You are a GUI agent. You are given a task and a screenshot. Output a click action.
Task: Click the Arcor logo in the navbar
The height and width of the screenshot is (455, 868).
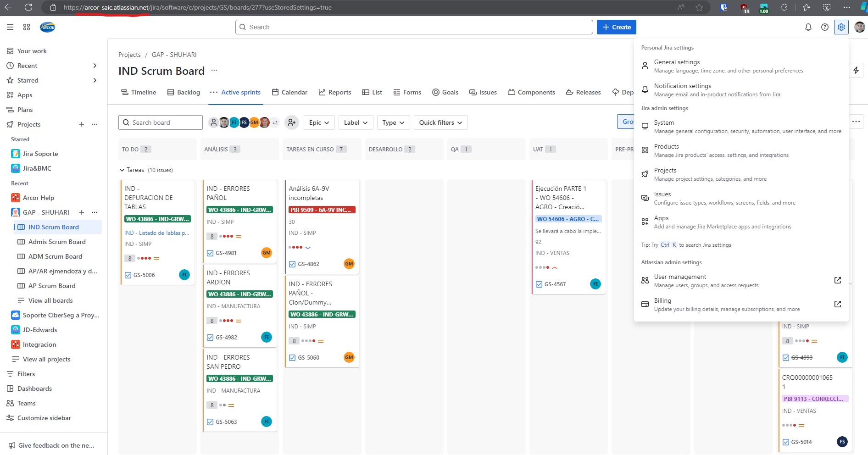click(47, 27)
